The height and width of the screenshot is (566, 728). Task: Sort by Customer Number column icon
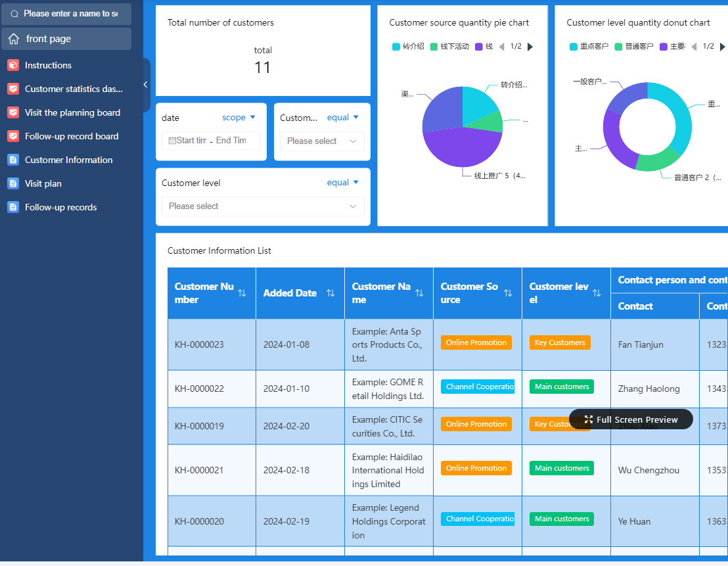[x=242, y=293]
